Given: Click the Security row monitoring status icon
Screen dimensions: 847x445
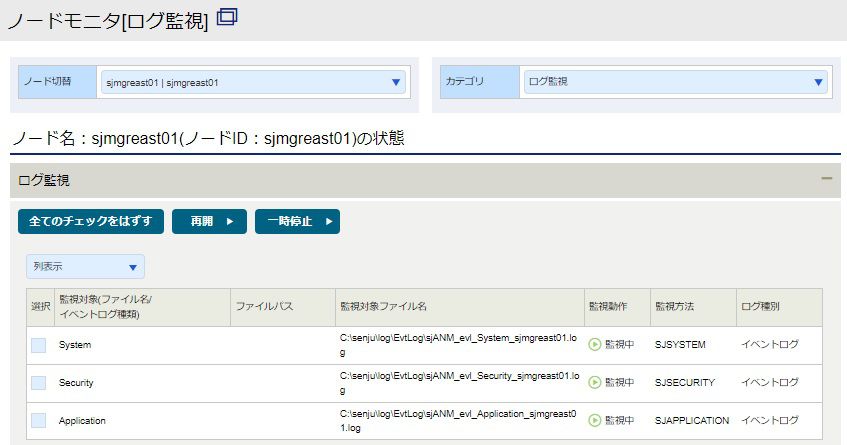Looking at the screenshot, I should (595, 382).
